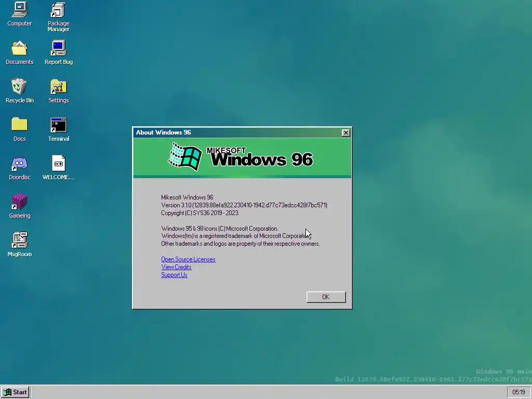Open the Settings desktop shortcut
This screenshot has width=532, height=399.
click(58, 91)
